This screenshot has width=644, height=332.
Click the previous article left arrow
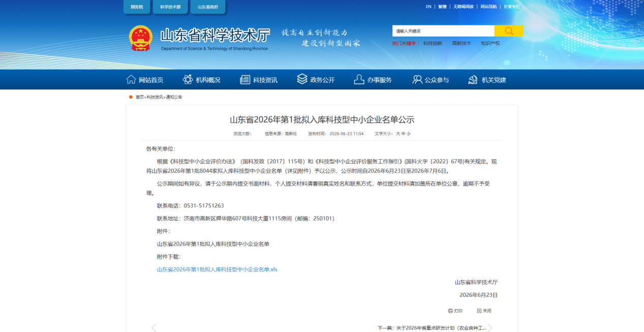154,328
